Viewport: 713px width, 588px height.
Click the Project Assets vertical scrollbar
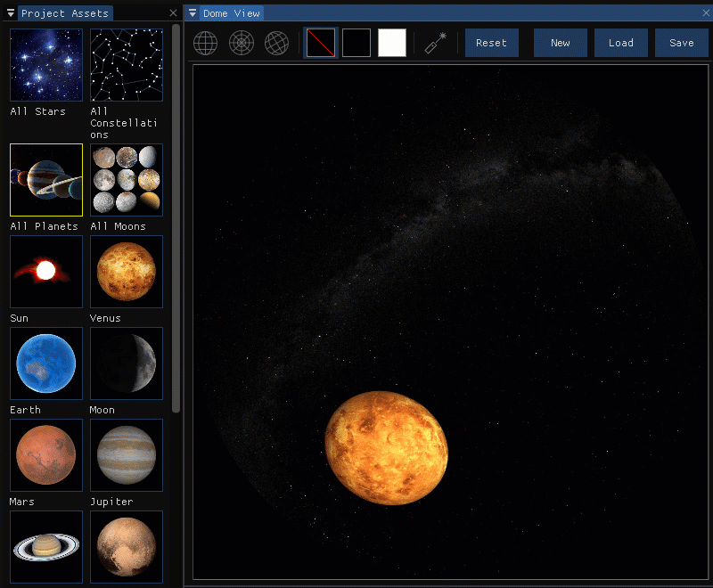coord(176,218)
